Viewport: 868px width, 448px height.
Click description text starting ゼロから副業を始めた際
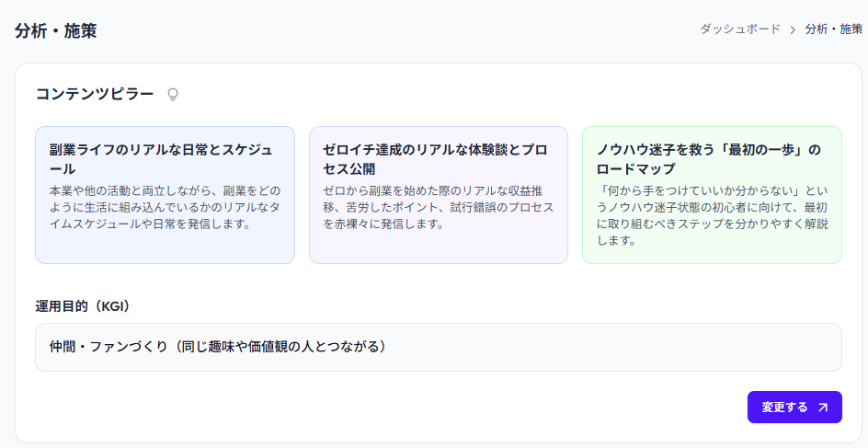pos(438,208)
